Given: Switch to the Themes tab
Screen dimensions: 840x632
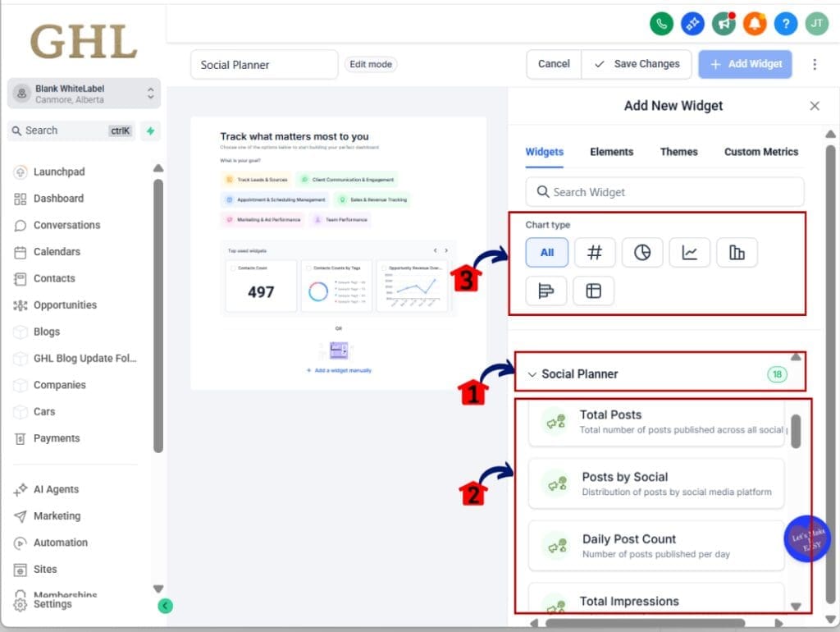Looking at the screenshot, I should (x=678, y=152).
